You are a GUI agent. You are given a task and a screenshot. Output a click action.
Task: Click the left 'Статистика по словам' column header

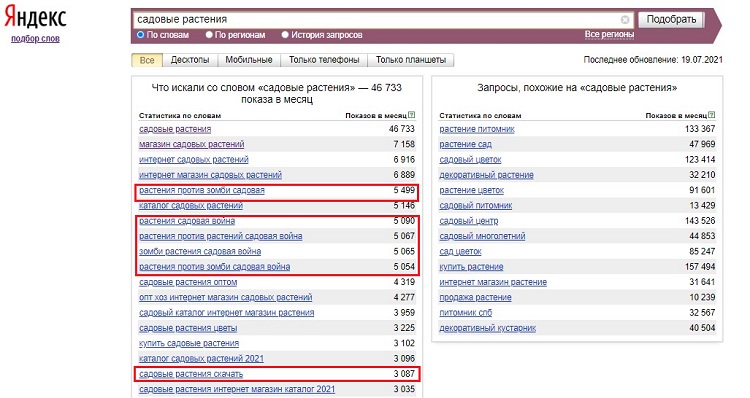click(x=180, y=115)
